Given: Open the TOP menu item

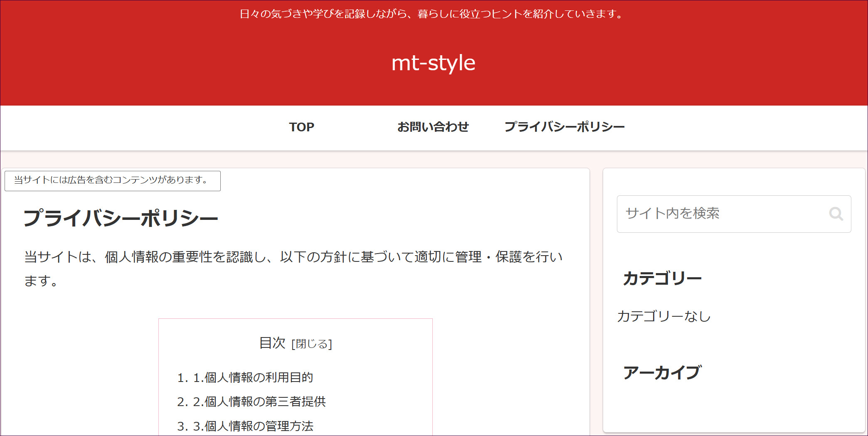Looking at the screenshot, I should coord(301,127).
